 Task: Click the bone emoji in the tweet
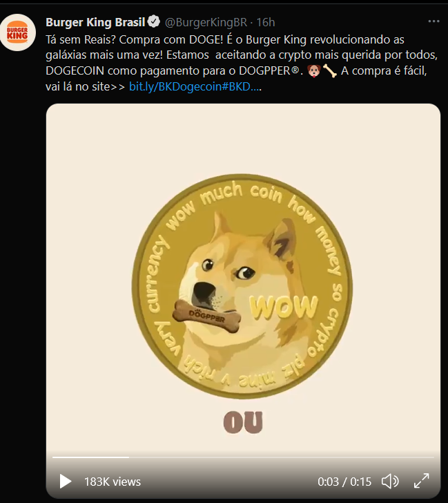click(x=330, y=71)
